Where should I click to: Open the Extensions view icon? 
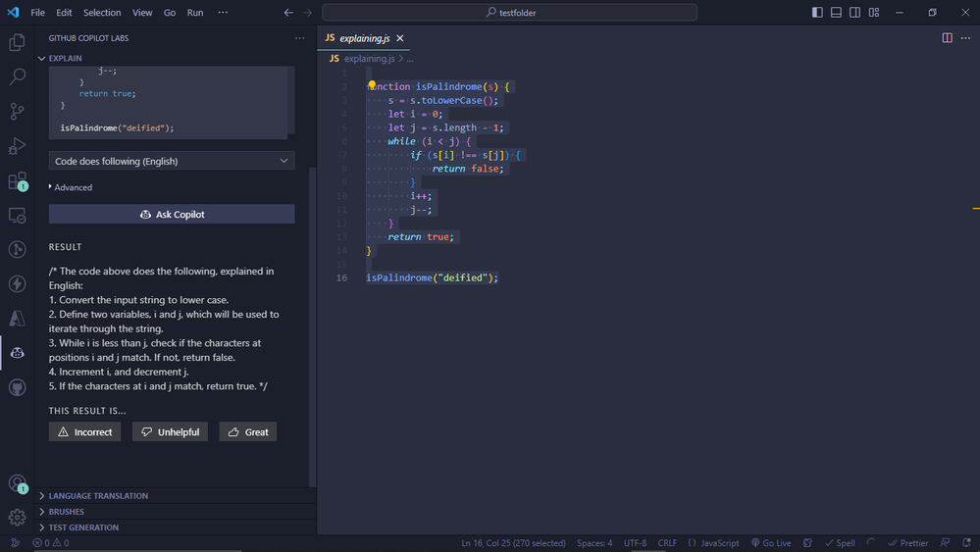[17, 181]
